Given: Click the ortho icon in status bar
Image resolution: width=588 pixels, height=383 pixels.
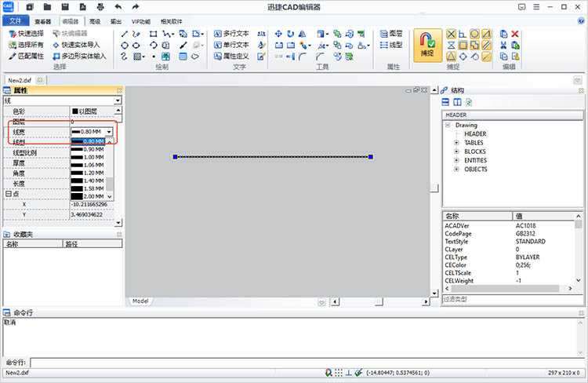Looking at the screenshot, I should click(348, 373).
